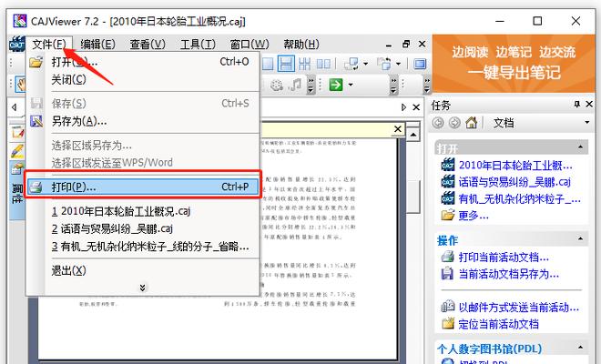Click the document scrollbar up arrow
The image size is (601, 364).
(413, 135)
